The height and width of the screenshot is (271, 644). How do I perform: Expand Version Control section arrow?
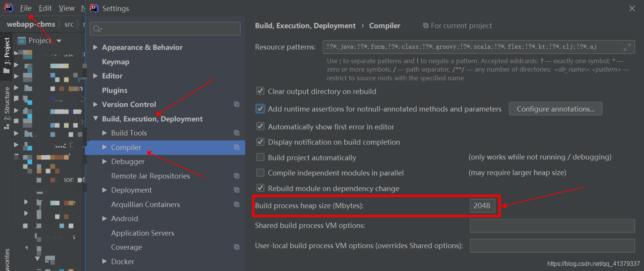(x=96, y=104)
